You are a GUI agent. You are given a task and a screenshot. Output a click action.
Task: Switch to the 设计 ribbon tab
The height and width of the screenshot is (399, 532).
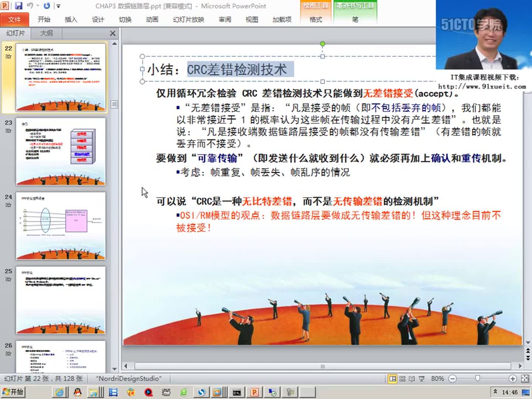tap(98, 20)
